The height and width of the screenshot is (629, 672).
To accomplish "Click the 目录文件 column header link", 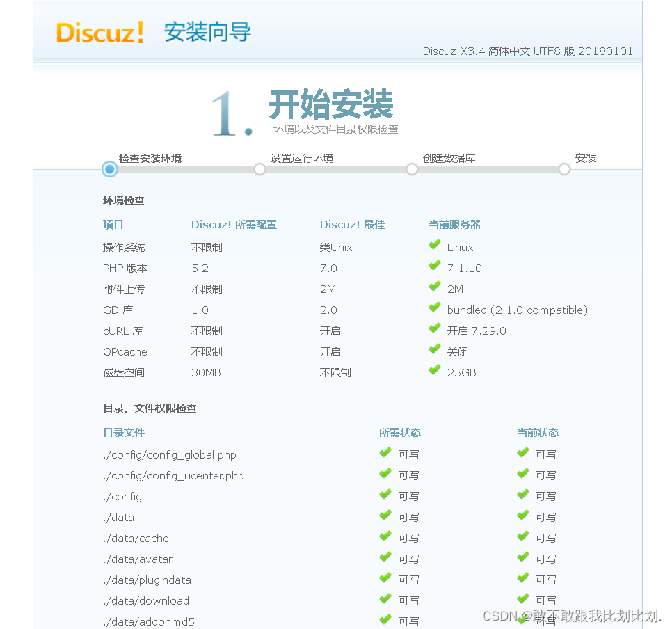I will pos(124,432).
